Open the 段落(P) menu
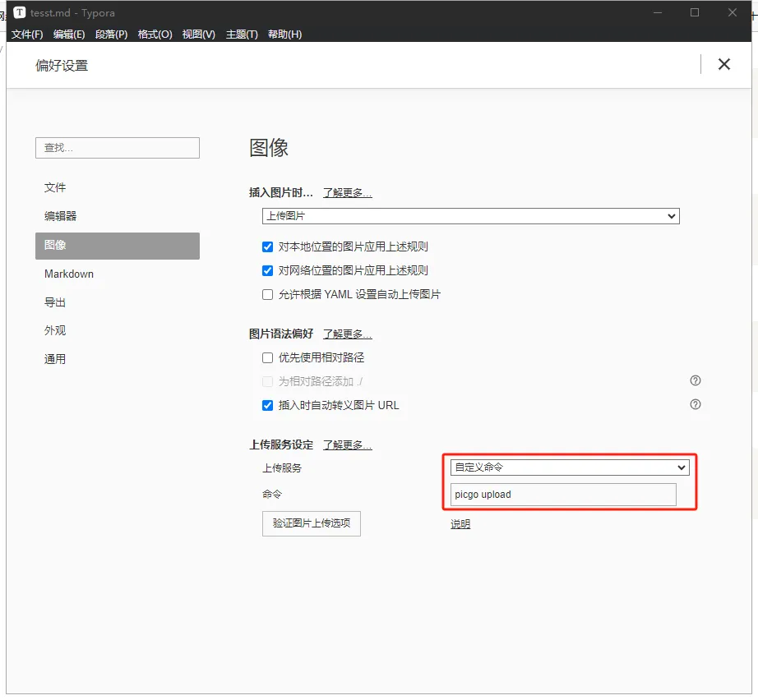This screenshot has width=758, height=700. [x=112, y=35]
